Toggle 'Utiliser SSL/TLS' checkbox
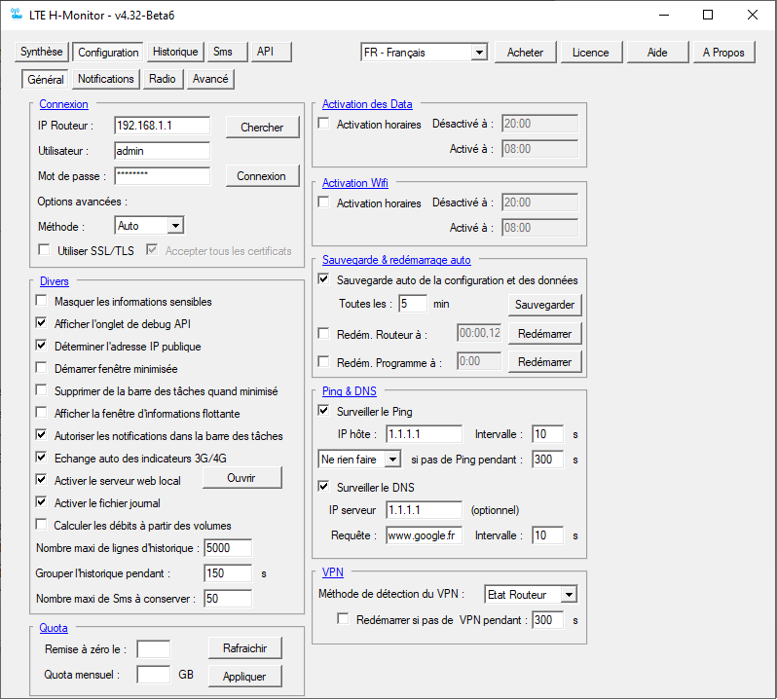 pos(45,250)
